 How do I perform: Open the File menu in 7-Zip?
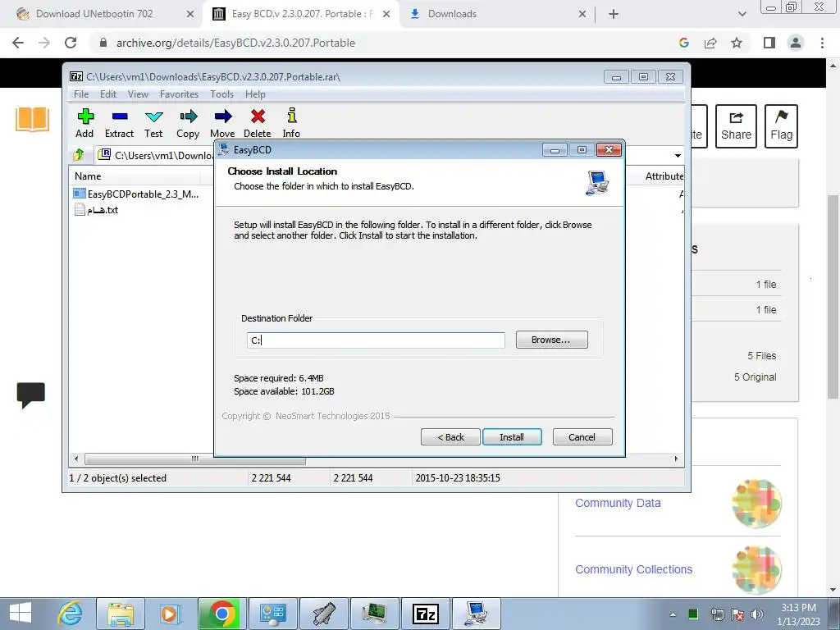point(81,94)
